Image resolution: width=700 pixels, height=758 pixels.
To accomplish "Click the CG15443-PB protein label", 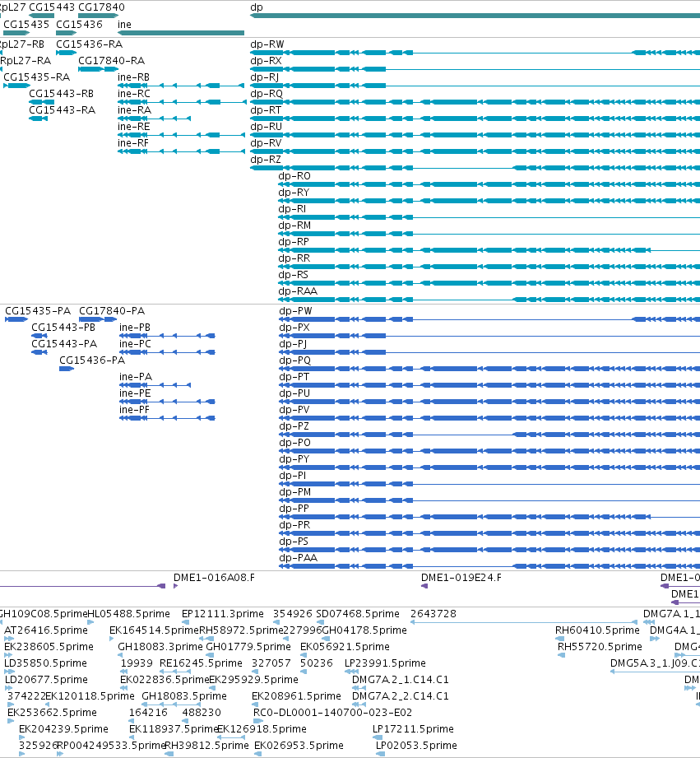I will click(63, 328).
